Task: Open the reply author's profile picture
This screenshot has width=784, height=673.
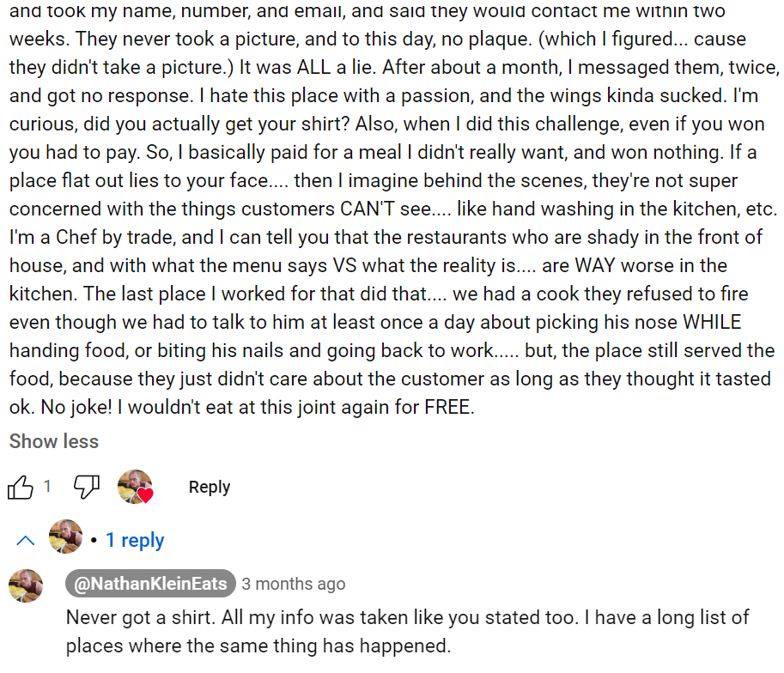Action: pos(26,586)
